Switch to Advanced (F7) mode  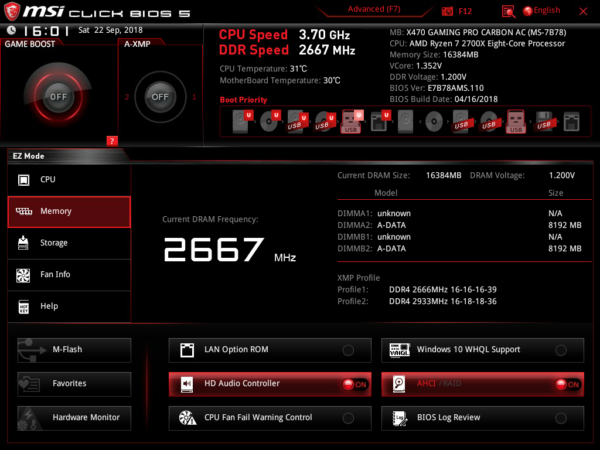tap(374, 9)
